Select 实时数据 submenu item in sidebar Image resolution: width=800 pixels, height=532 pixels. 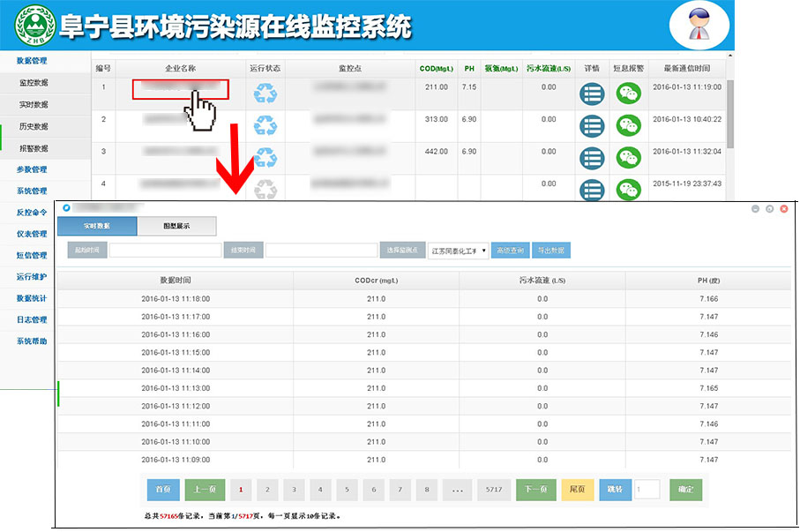34,105
